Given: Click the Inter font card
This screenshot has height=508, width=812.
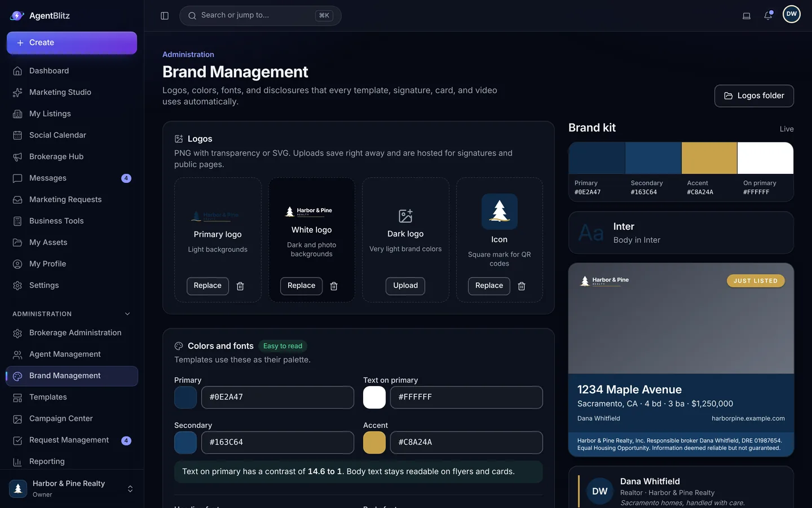Looking at the screenshot, I should [x=681, y=233].
